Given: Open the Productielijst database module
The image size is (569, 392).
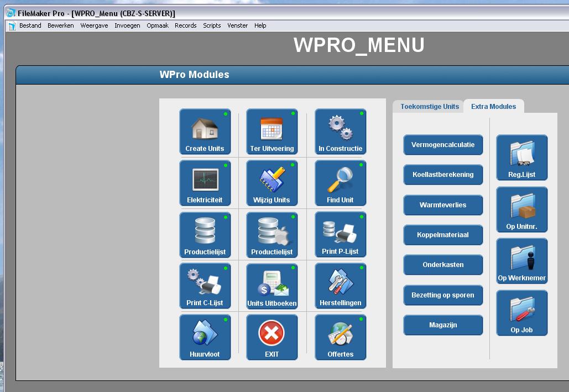Looking at the screenshot, I should 205,235.
